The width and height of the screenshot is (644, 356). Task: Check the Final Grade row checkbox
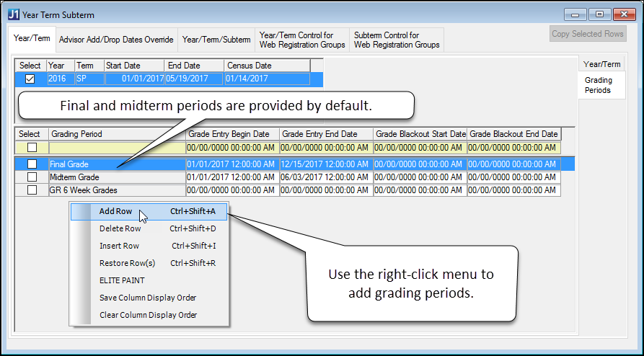click(x=32, y=164)
